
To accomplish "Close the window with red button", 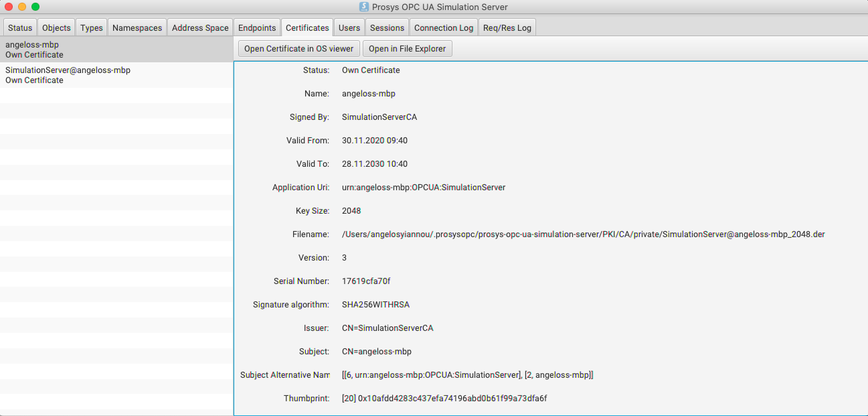I will (9, 7).
